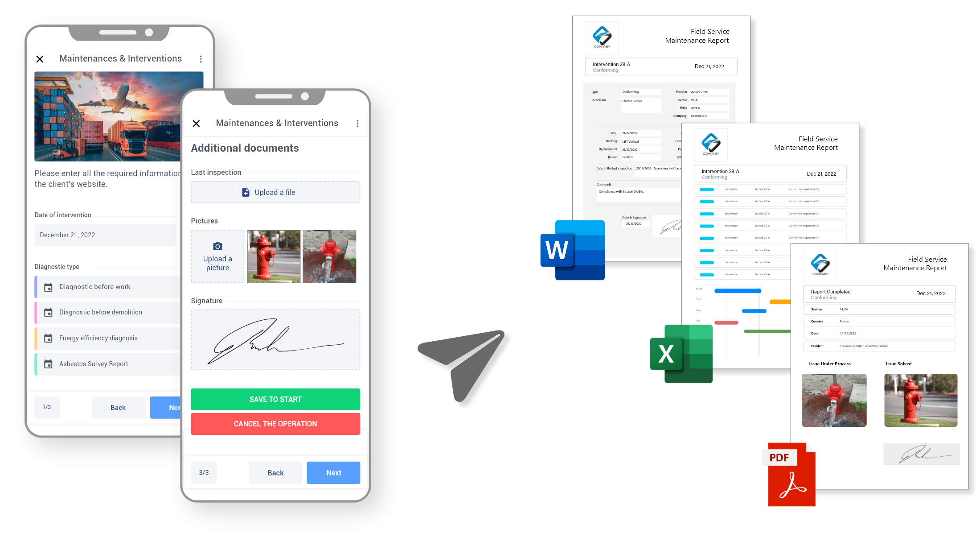Click the green SAVE TO START button

[x=275, y=399]
